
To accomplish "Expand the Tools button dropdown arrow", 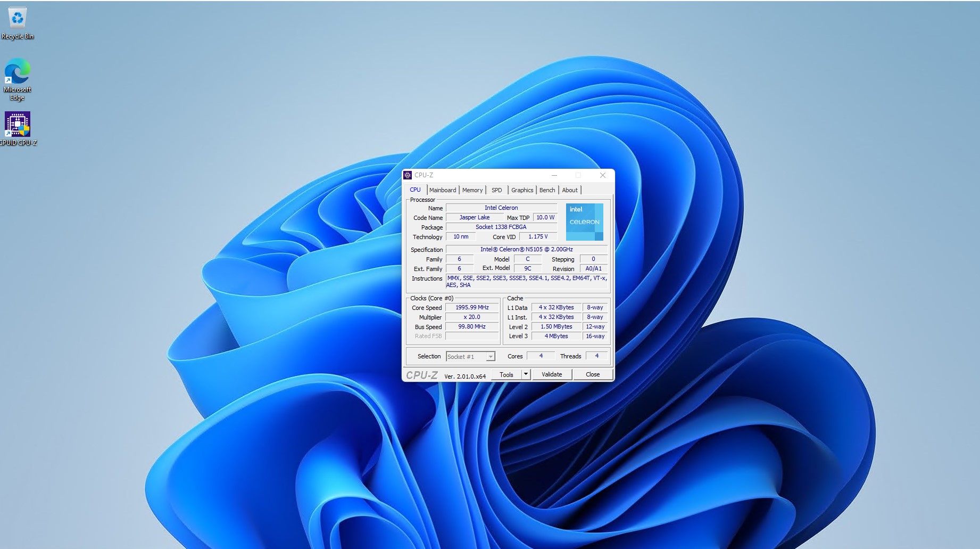I will pyautogui.click(x=526, y=374).
